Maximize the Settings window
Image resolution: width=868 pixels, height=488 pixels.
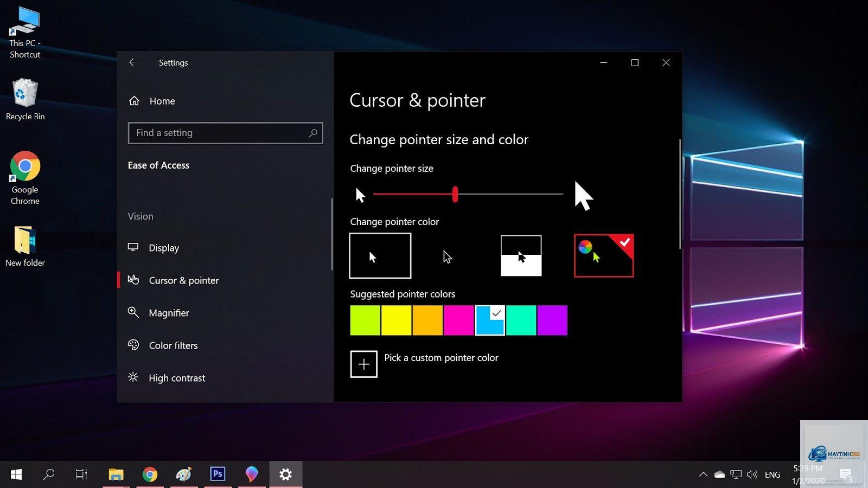(635, 62)
